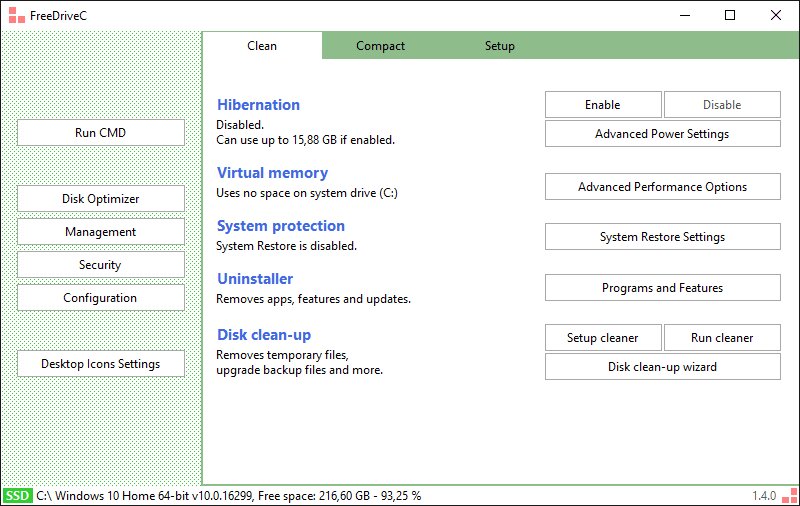Open Disk Optimizer from the sidebar
This screenshot has width=800, height=506.
coord(100,199)
